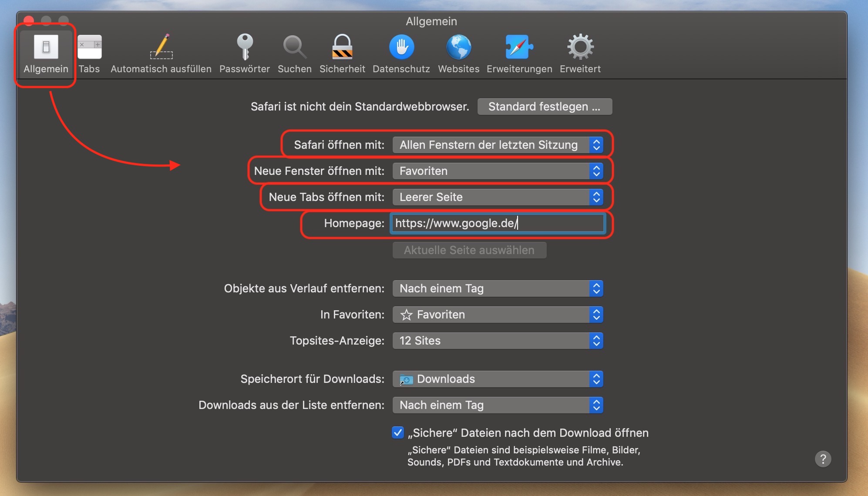Viewport: 868px width, 496px height.
Task: Click the Standard festlegen button
Action: (x=544, y=107)
